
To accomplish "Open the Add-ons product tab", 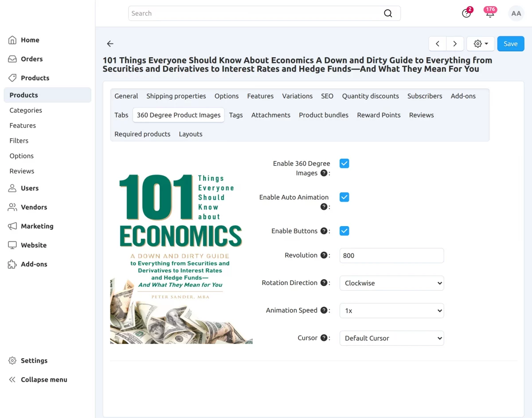I will (463, 96).
